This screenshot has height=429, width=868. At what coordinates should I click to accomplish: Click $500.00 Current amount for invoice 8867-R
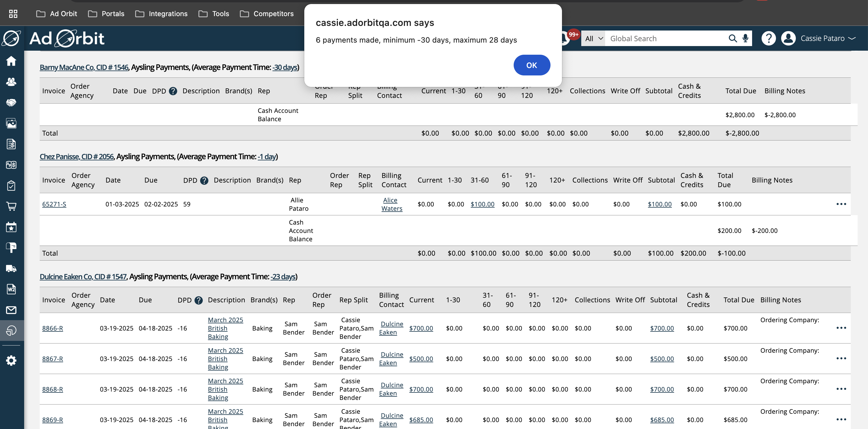coord(421,359)
